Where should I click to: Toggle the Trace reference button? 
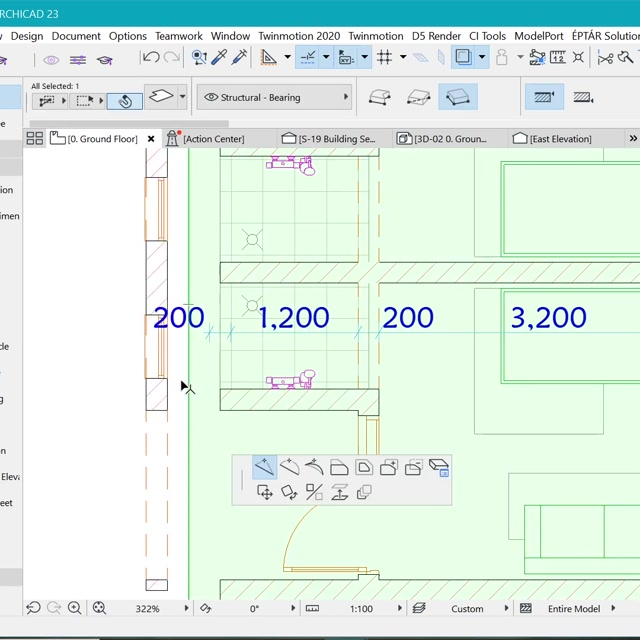click(x=463, y=58)
